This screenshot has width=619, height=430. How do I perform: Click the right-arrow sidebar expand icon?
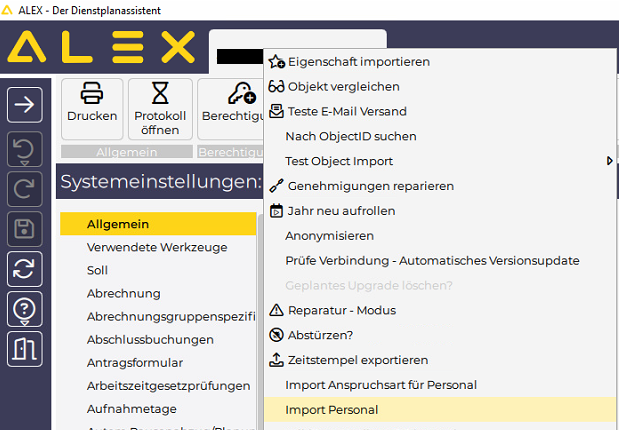coord(25,103)
